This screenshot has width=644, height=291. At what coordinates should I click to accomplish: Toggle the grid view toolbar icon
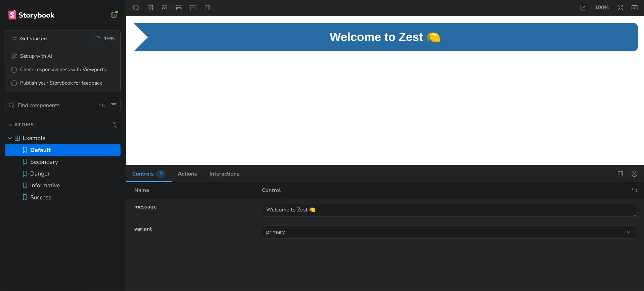(150, 8)
